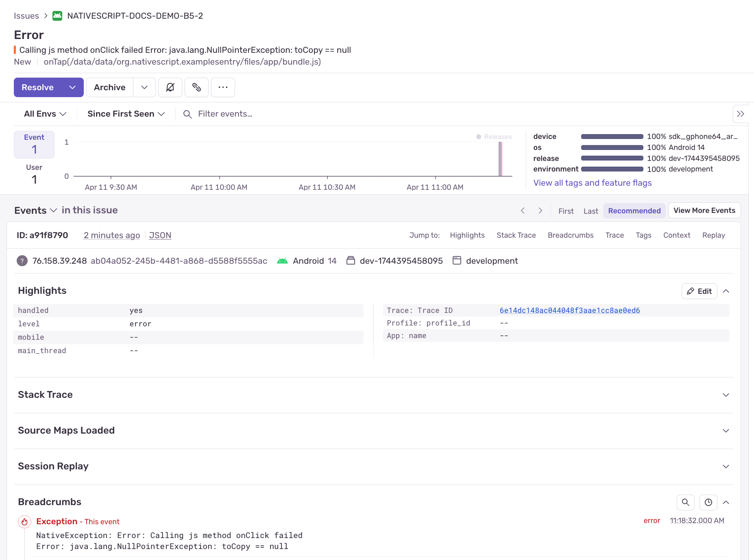Toggle breadcrumb timestamps with the clock icon
754x560 pixels.
708,502
